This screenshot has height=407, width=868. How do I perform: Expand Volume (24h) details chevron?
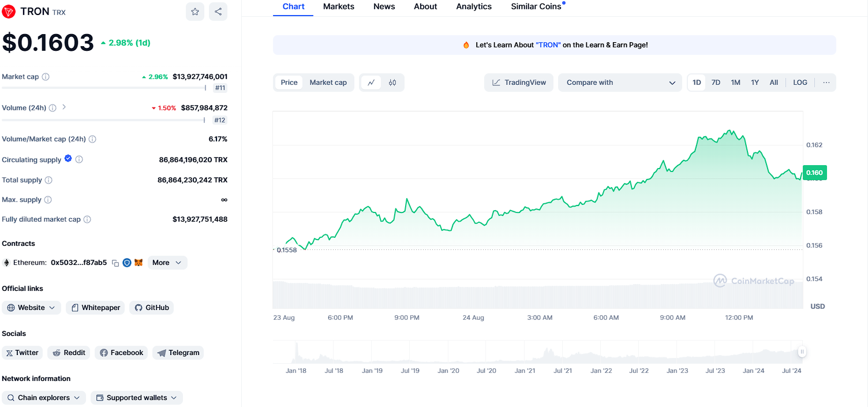click(64, 107)
